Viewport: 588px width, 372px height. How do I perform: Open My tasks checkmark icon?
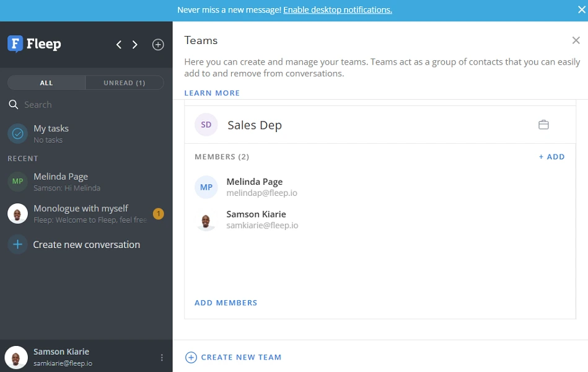(18, 133)
